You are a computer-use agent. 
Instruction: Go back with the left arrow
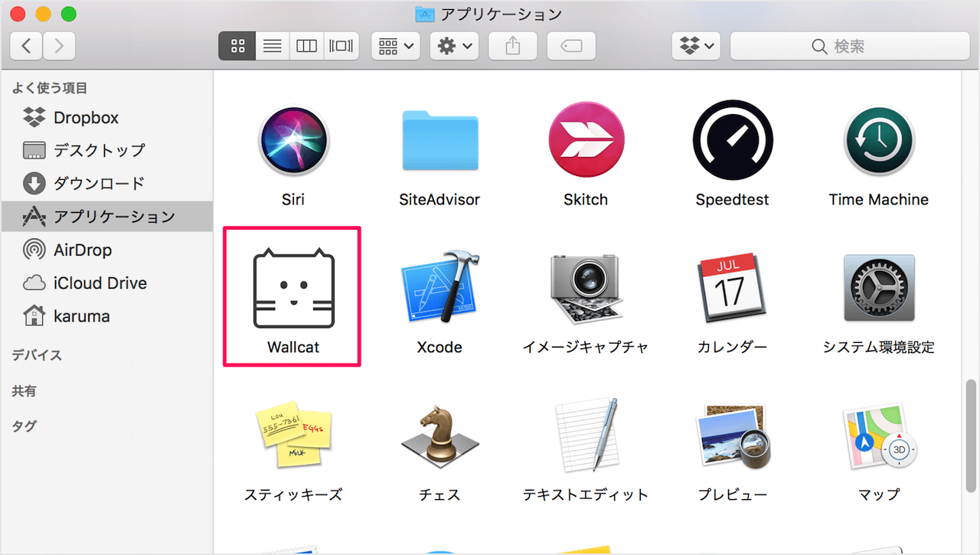pos(27,46)
